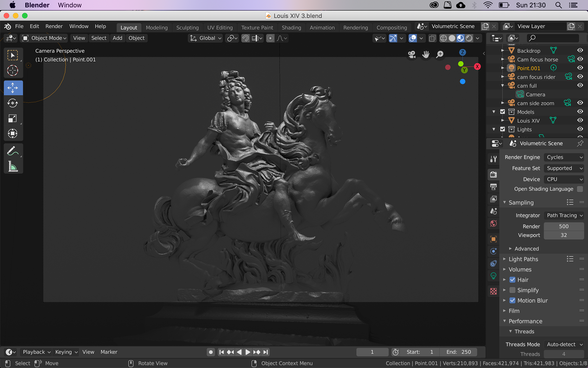Hide the Backdrop object in outliner
This screenshot has height=368, width=588.
[x=580, y=50]
